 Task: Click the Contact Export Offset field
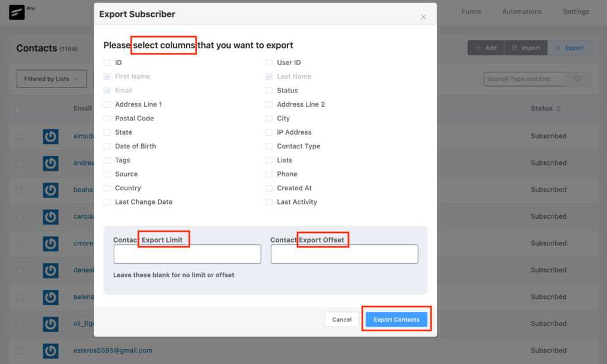click(344, 254)
